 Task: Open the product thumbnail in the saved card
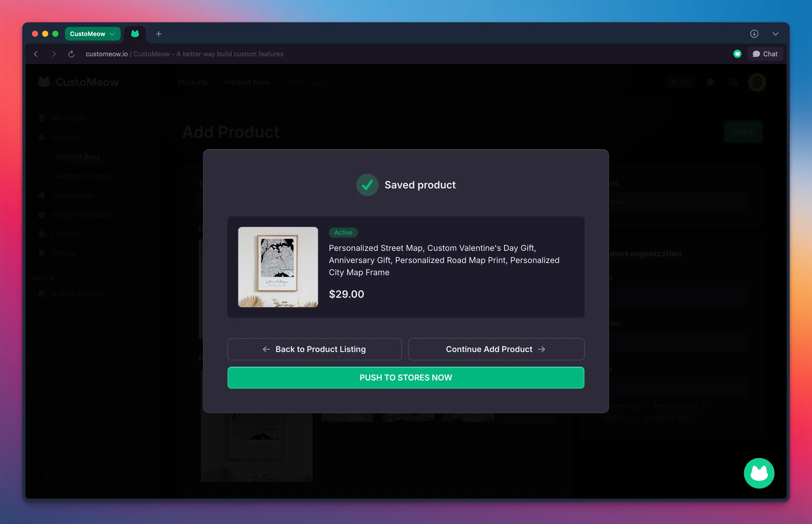278,267
